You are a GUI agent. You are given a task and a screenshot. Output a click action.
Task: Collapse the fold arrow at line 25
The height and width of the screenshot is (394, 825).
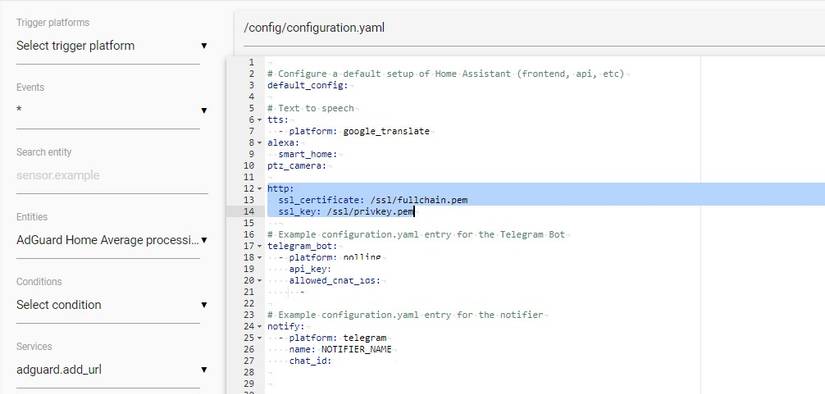pos(259,338)
